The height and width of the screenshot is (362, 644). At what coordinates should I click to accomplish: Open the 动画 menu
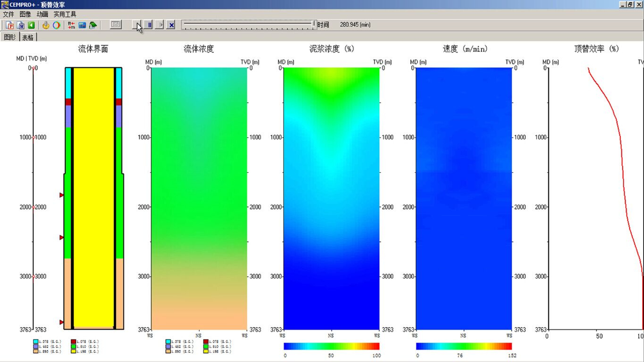pyautogui.click(x=42, y=14)
